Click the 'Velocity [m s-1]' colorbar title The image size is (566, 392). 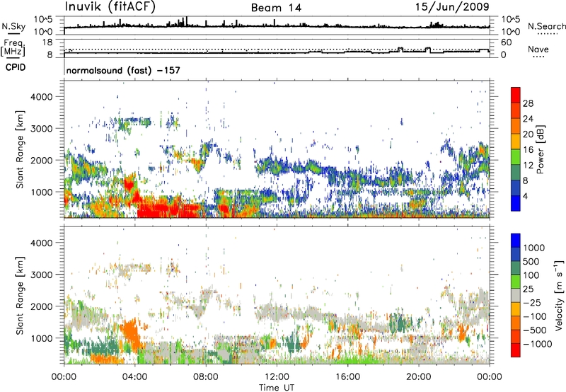[x=559, y=295]
